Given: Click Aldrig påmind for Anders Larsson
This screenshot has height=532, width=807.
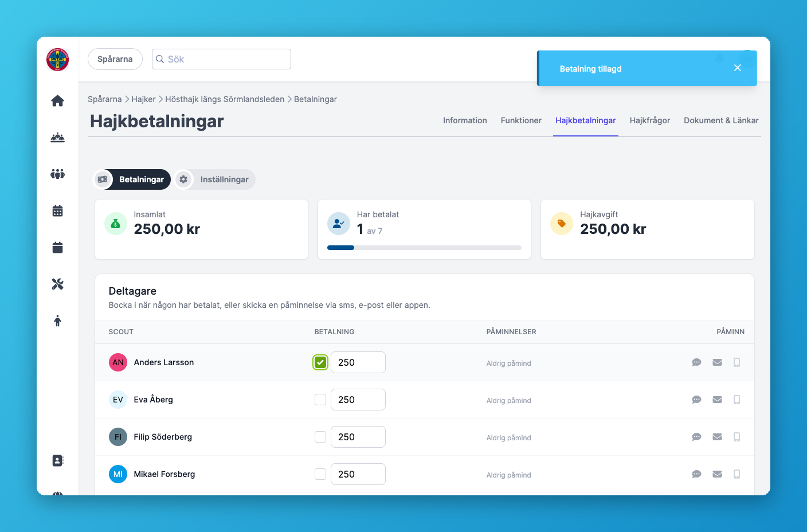Looking at the screenshot, I should pyautogui.click(x=509, y=363).
